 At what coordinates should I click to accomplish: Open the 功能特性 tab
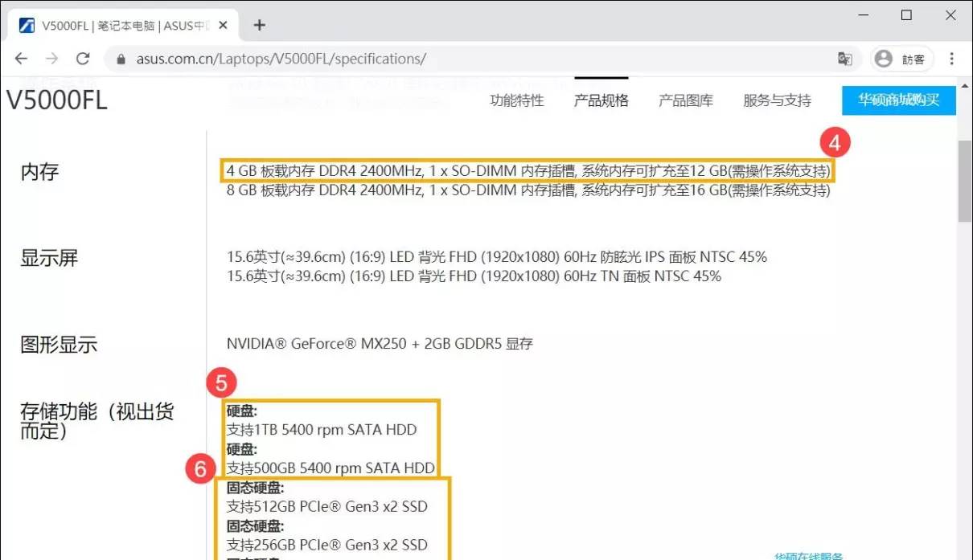coord(517,100)
